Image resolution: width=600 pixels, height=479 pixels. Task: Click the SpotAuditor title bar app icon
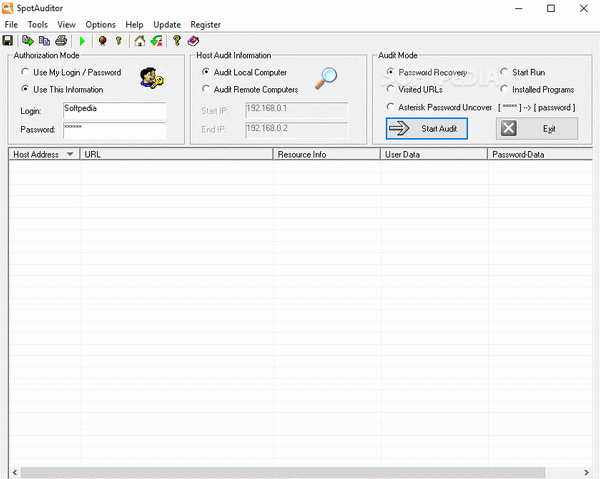click(8, 8)
